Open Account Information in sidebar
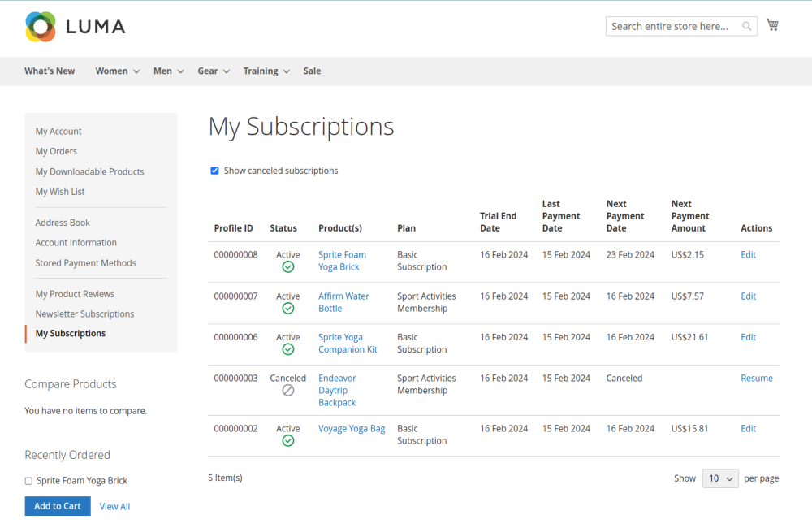Viewport: 812px width, 528px height. (76, 243)
